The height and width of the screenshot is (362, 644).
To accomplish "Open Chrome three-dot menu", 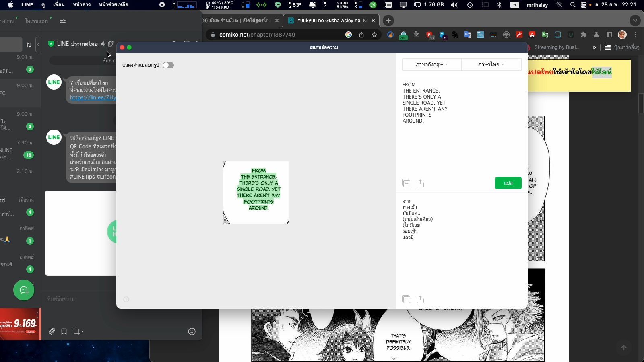I will (x=635, y=35).
